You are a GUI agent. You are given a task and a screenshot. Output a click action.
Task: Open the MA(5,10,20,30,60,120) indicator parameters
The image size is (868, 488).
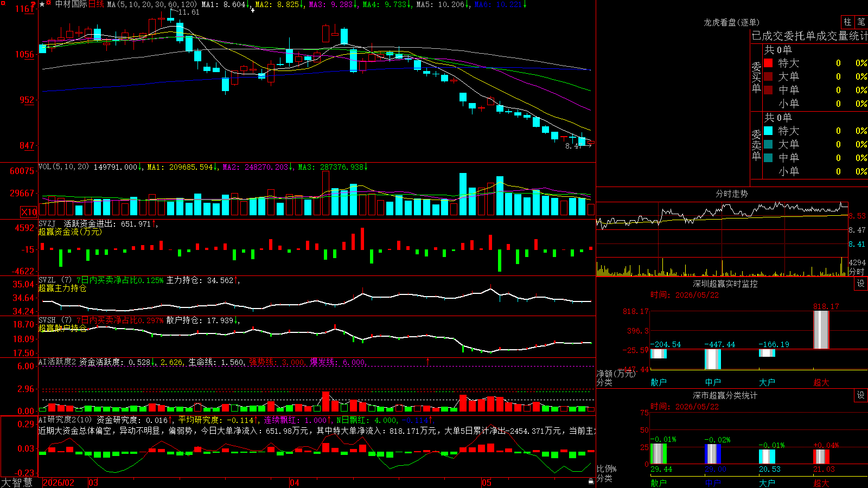point(152,4)
